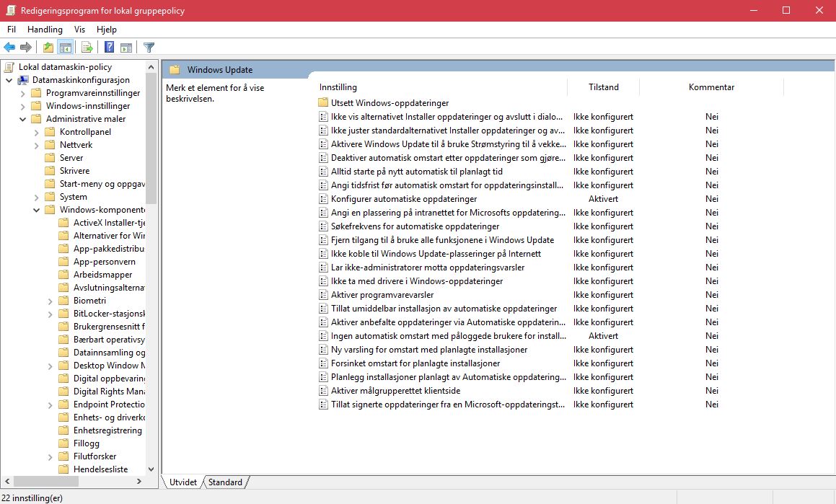Click the tree vertical scrollbar thumb
Screen dimensions: 836x504
(151, 138)
